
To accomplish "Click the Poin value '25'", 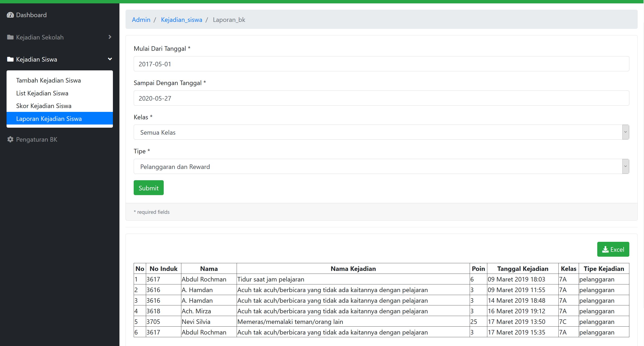I will [474, 322].
